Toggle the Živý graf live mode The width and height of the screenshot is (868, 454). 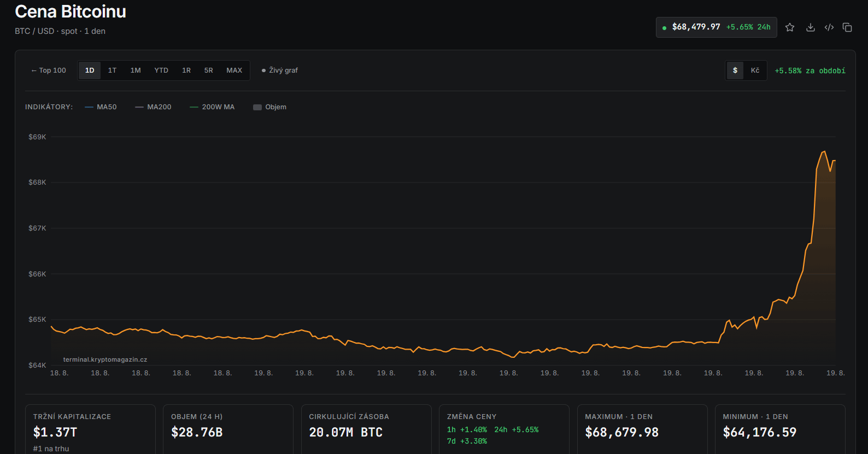pyautogui.click(x=280, y=70)
